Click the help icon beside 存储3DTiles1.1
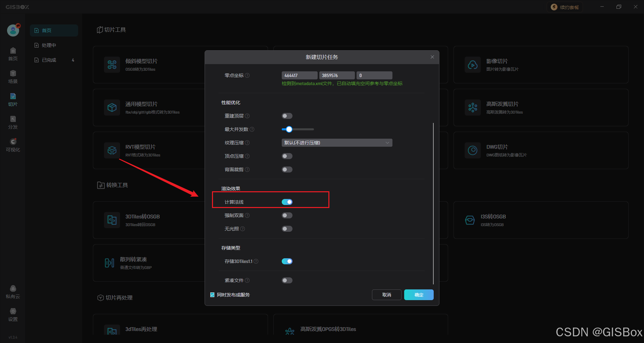This screenshot has height=343, width=644. tap(256, 261)
